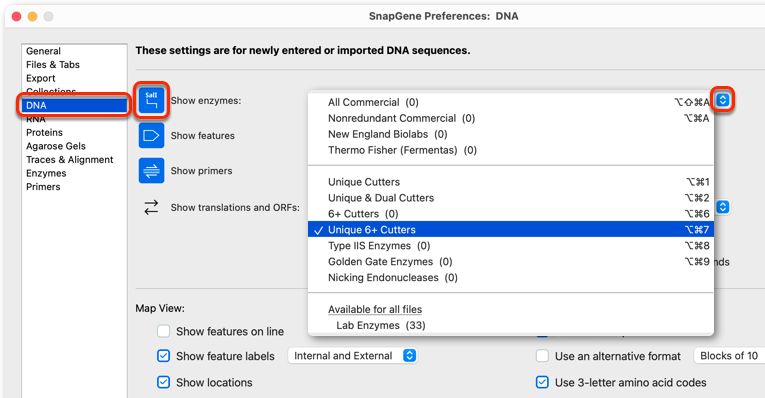Image resolution: width=765 pixels, height=398 pixels.
Task: Select Lab Enzymes (33) set
Action: (511, 325)
